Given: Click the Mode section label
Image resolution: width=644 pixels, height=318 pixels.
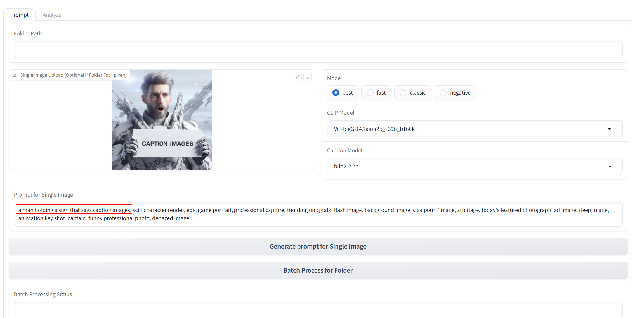Looking at the screenshot, I should click(x=334, y=78).
